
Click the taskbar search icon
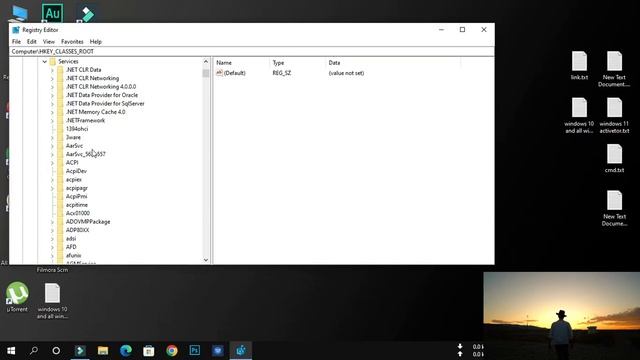point(34,351)
